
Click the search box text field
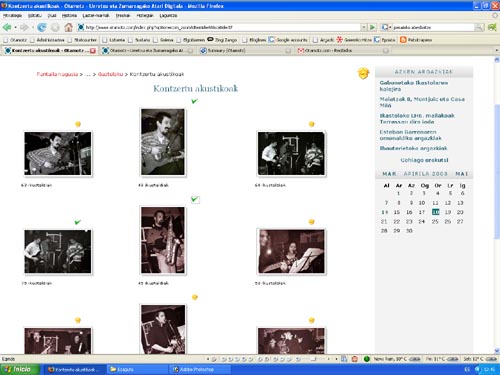tap(433, 27)
